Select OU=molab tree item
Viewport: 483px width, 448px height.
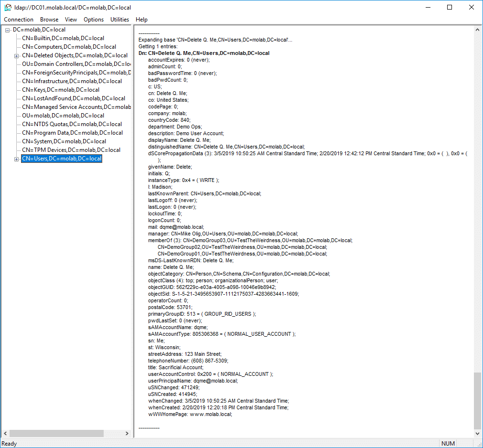pos(63,116)
